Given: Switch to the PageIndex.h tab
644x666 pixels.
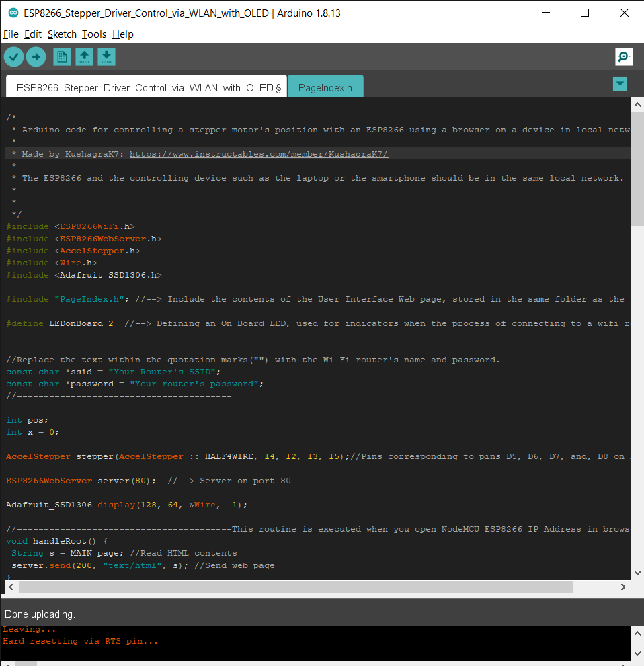Looking at the screenshot, I should click(x=325, y=87).
